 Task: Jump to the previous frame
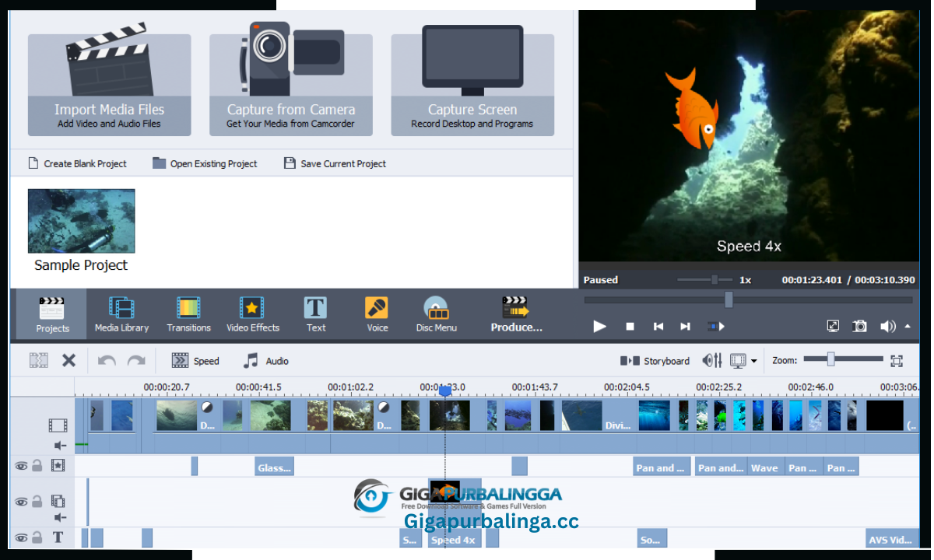tap(658, 327)
